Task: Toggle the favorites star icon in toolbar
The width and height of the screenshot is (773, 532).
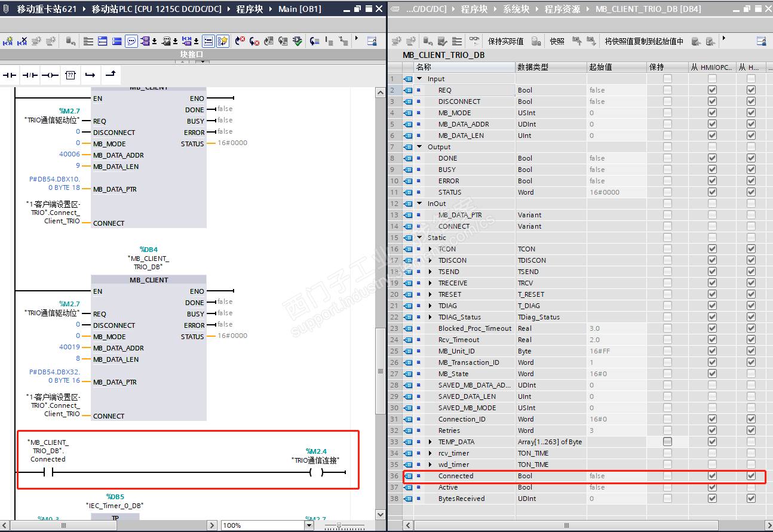Action: 223,41
